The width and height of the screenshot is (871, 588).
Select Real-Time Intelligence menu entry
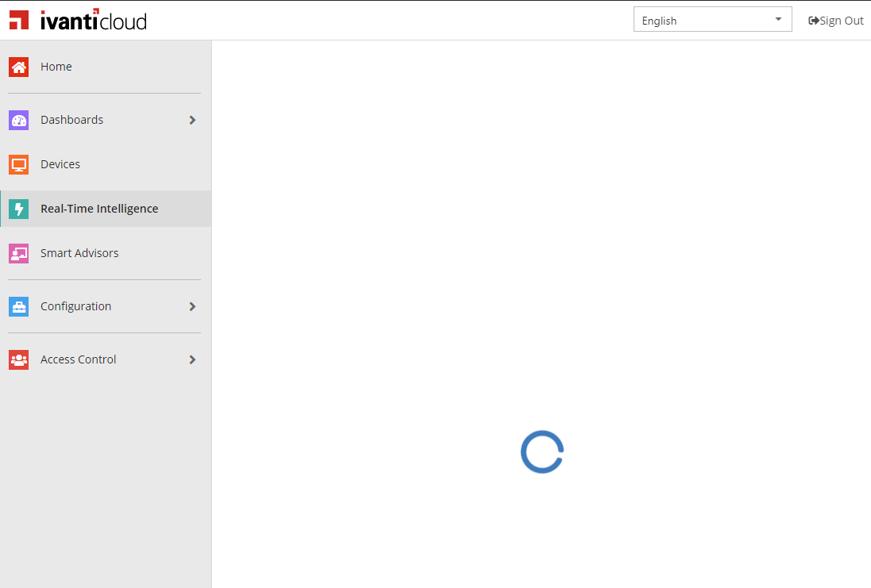coord(98,209)
